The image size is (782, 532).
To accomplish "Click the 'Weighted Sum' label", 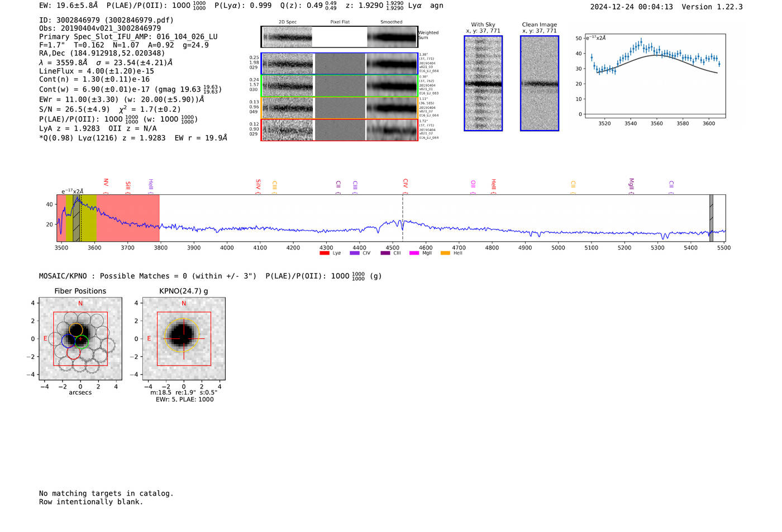I will (x=428, y=35).
